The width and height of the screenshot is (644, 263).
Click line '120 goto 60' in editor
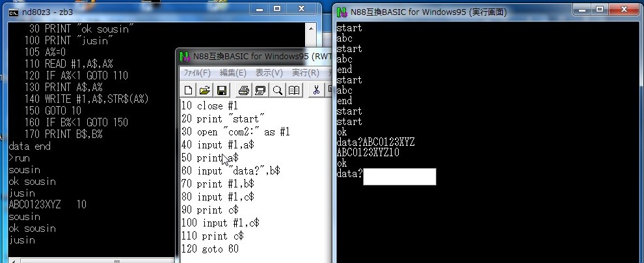pos(210,249)
